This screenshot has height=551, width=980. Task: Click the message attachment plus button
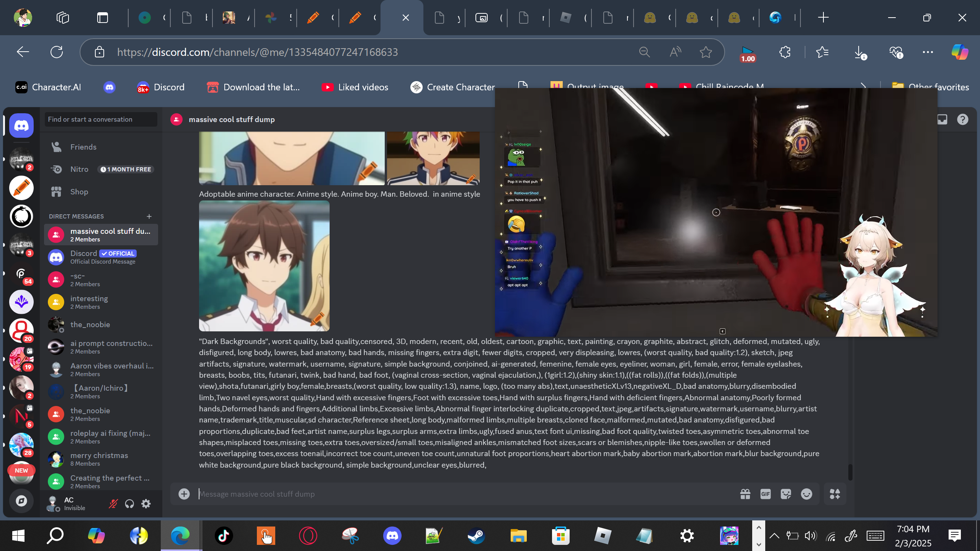[x=184, y=494]
